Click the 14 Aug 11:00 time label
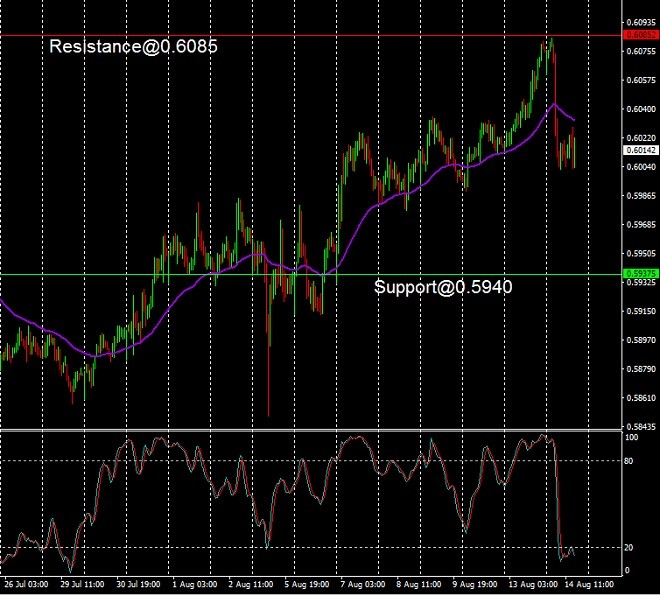The width and height of the screenshot is (660, 596). 589,585
